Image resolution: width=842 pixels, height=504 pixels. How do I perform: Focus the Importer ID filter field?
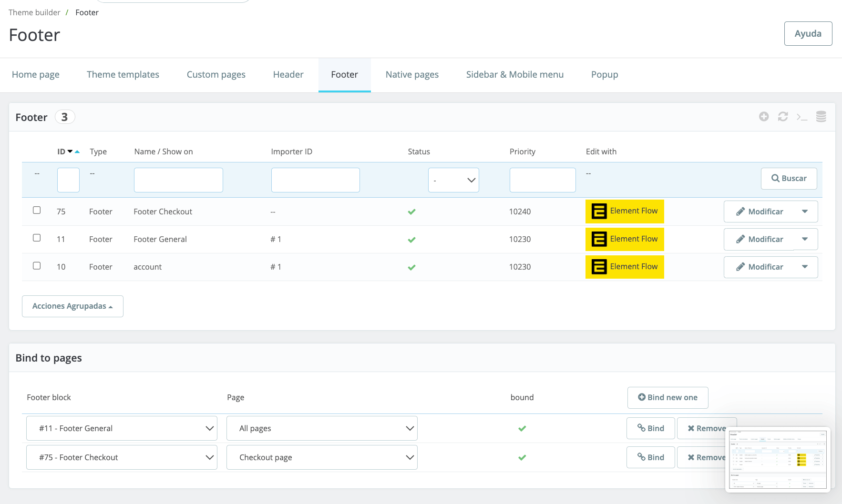[315, 180]
